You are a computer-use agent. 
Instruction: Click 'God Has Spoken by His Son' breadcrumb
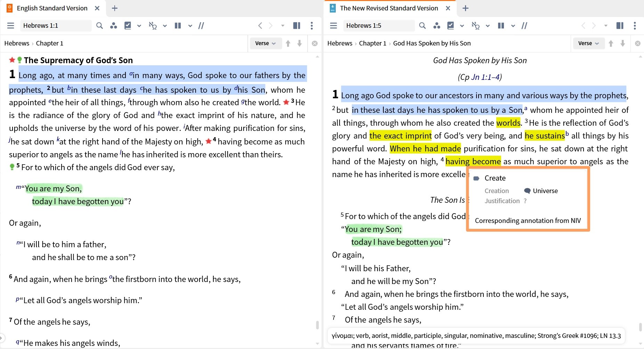432,43
